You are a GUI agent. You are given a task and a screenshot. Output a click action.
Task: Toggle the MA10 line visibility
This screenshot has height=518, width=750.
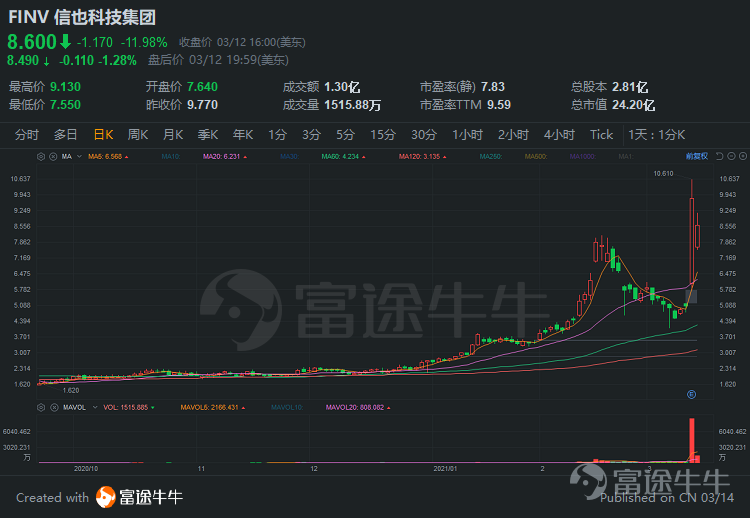point(171,156)
